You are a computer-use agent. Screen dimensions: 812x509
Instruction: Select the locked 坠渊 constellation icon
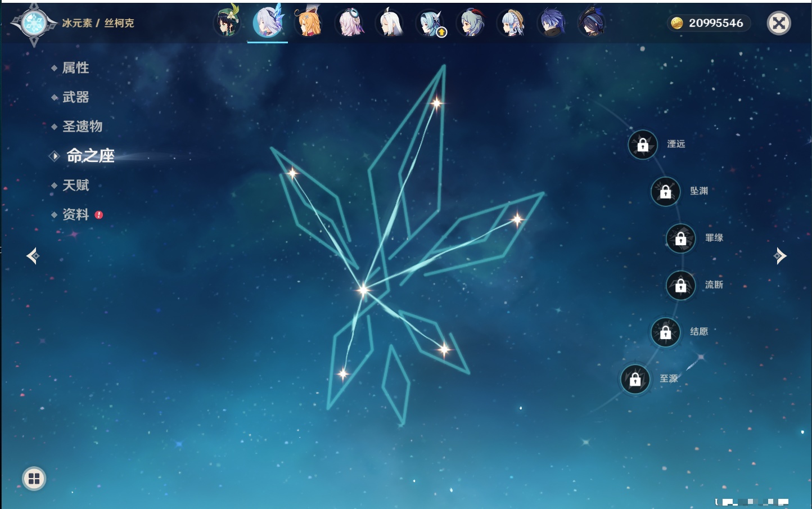click(x=665, y=191)
